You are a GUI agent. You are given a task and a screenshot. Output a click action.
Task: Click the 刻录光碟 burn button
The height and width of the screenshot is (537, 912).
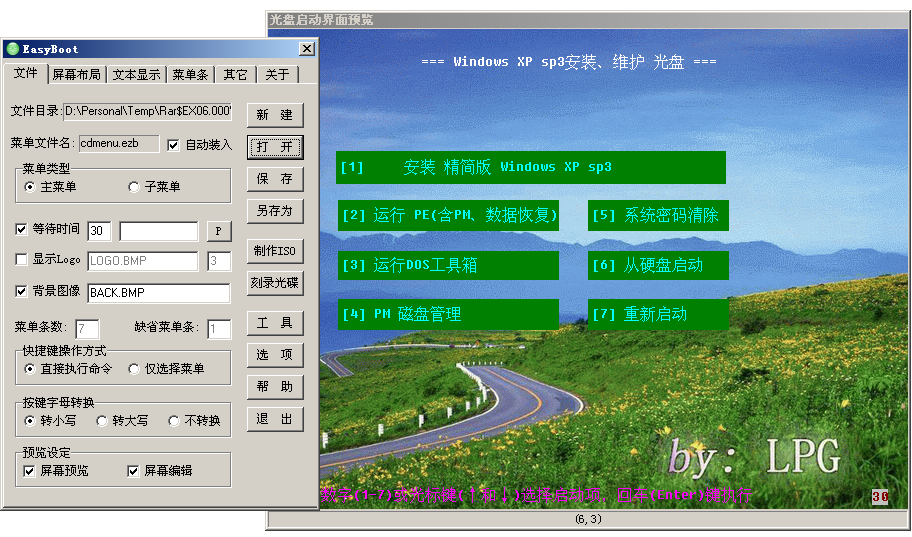click(274, 283)
